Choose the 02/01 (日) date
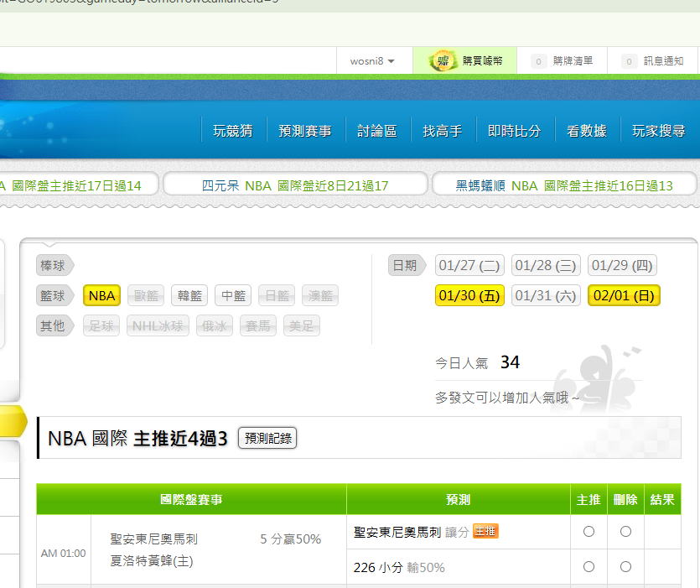 coord(624,296)
